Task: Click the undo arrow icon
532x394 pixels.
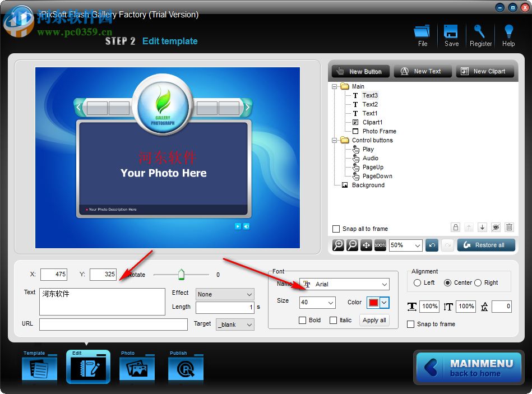Action: point(431,245)
